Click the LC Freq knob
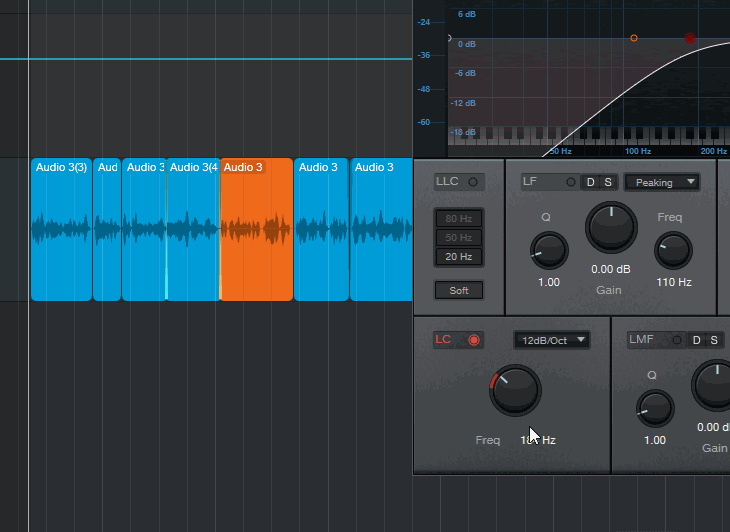This screenshot has width=730, height=532. pos(515,390)
